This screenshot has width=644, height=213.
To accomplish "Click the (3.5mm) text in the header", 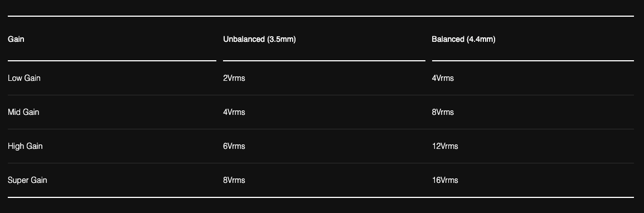I will tap(282, 40).
